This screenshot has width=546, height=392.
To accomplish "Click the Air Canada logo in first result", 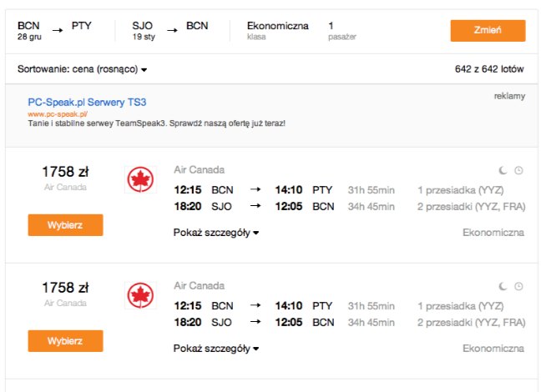I will click(140, 179).
